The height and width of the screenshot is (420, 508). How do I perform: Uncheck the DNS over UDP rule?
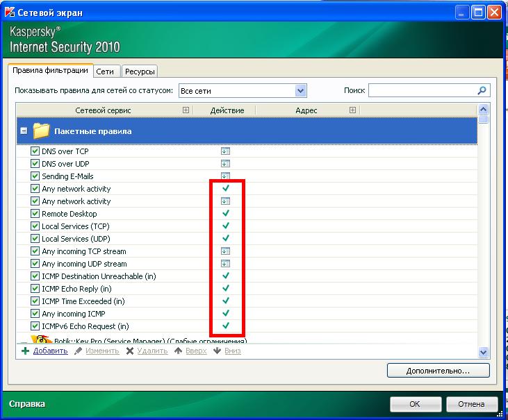pyautogui.click(x=35, y=163)
